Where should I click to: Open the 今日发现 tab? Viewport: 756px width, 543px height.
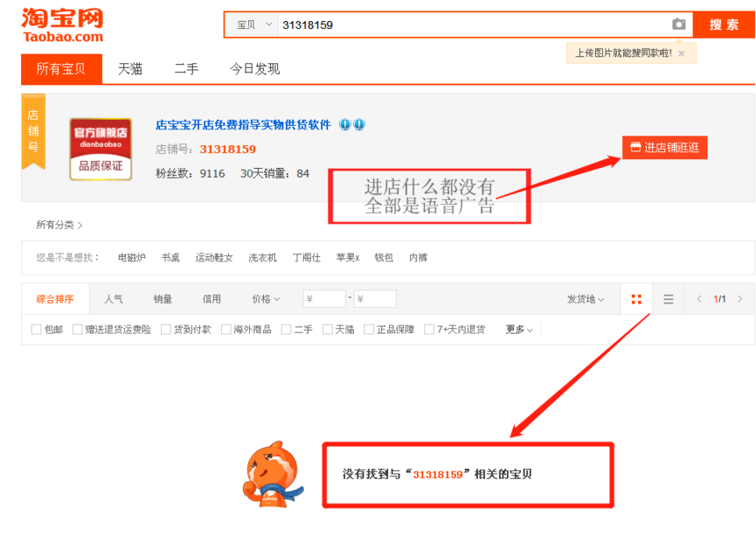tap(255, 69)
